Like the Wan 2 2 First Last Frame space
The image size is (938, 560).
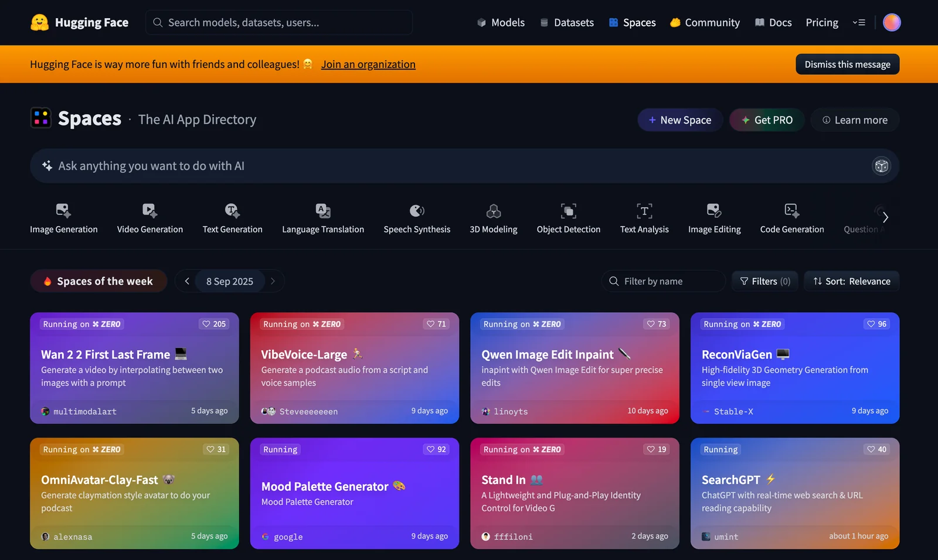(x=214, y=324)
